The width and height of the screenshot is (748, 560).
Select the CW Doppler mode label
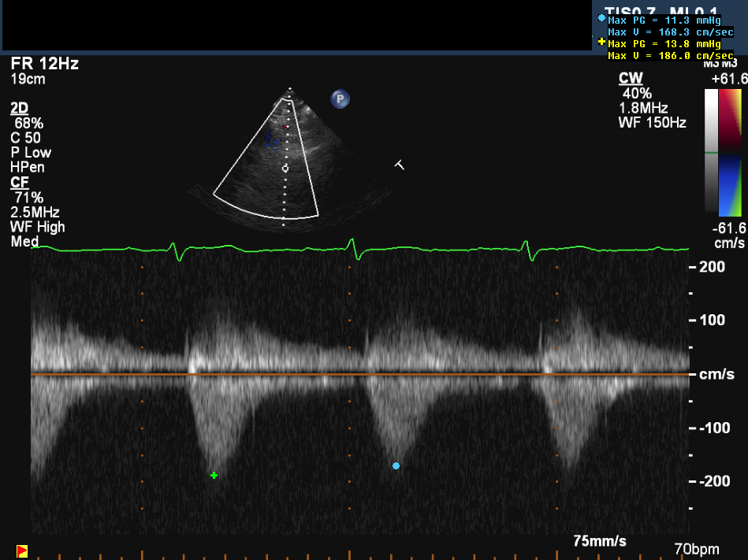click(x=631, y=78)
